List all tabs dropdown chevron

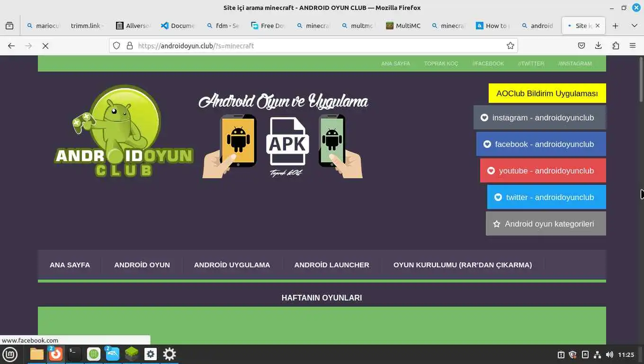pyautogui.click(x=635, y=26)
